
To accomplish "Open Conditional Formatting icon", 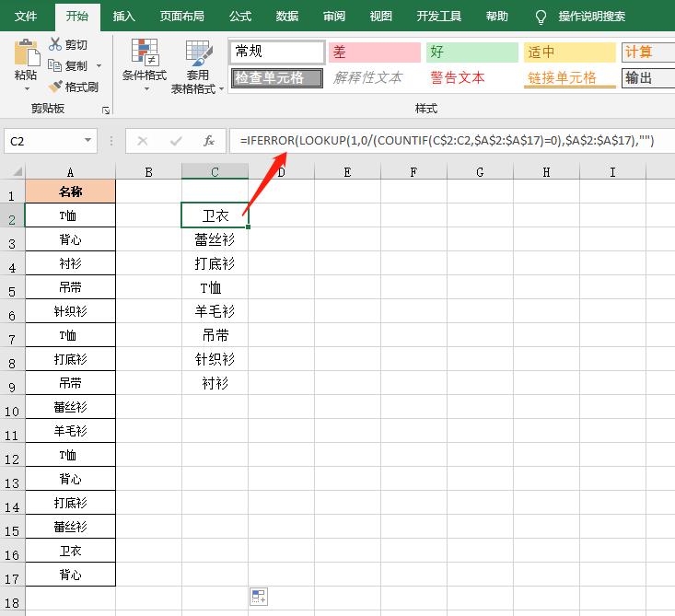I will click(145, 52).
